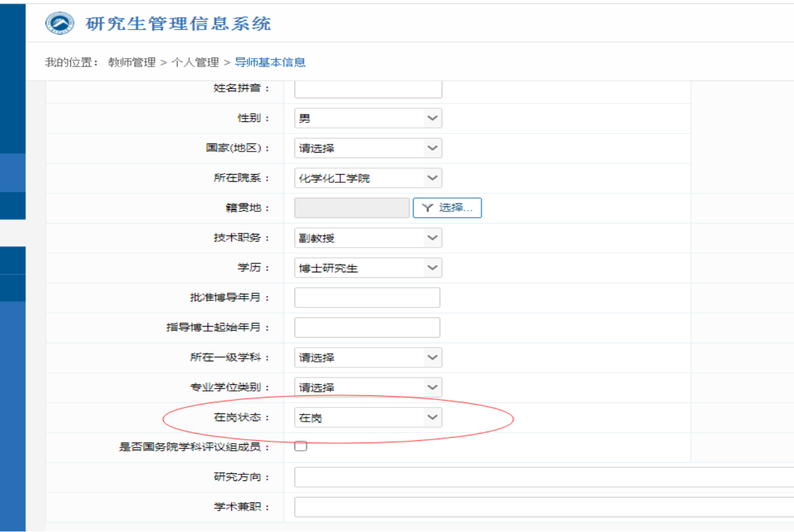Click the 姓名拼音 input field

(368, 89)
